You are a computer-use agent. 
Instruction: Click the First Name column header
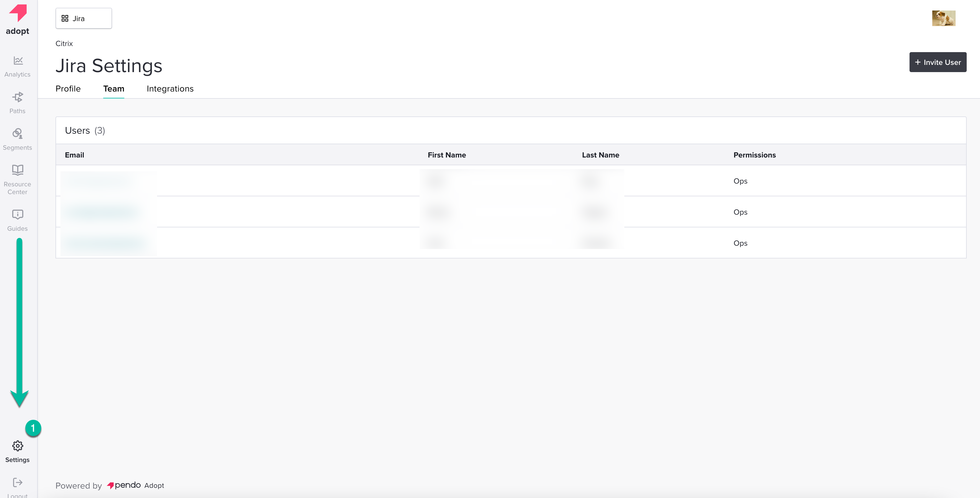click(x=447, y=155)
